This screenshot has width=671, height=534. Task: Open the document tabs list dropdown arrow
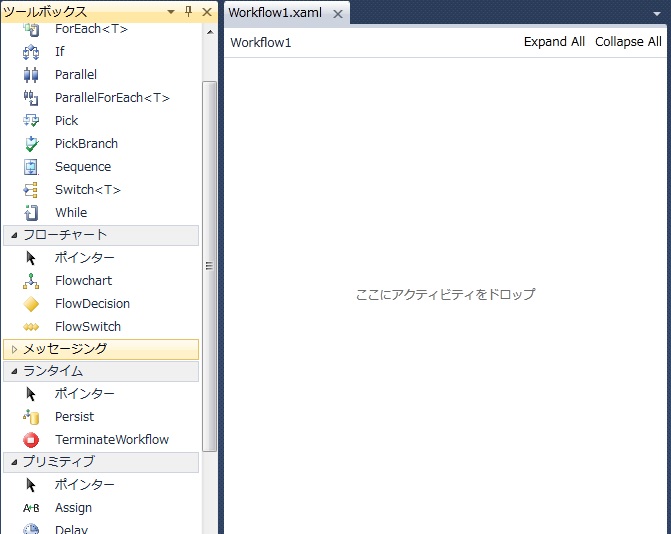click(x=657, y=14)
